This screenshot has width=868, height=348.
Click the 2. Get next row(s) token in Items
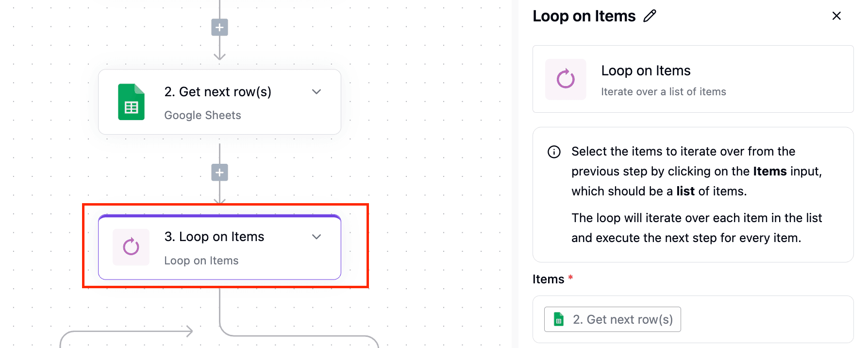click(x=613, y=319)
